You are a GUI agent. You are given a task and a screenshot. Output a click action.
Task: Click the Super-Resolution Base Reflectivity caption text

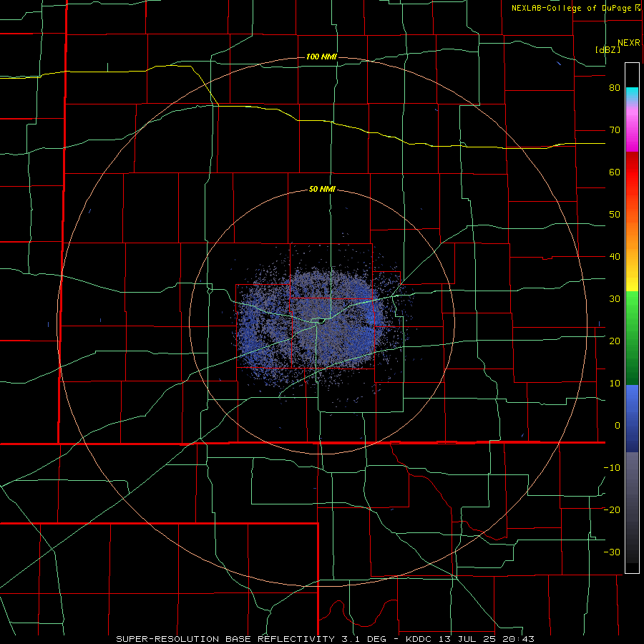point(225,639)
